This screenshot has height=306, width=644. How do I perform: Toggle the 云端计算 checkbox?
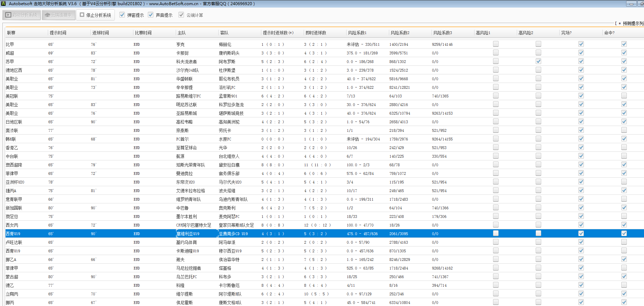pyautogui.click(x=181, y=15)
